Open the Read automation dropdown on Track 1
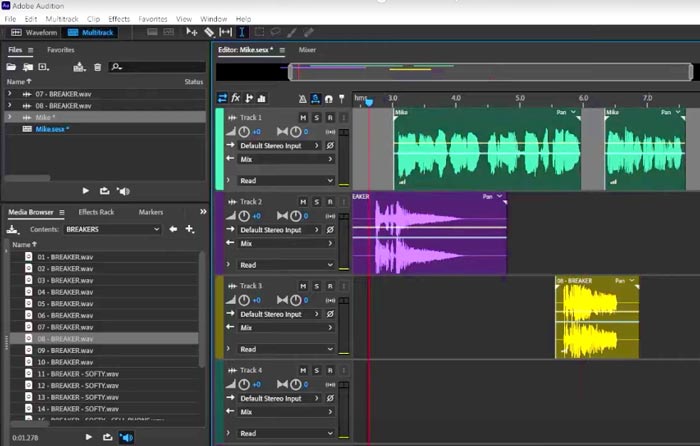This screenshot has height=446, width=700. (285, 181)
